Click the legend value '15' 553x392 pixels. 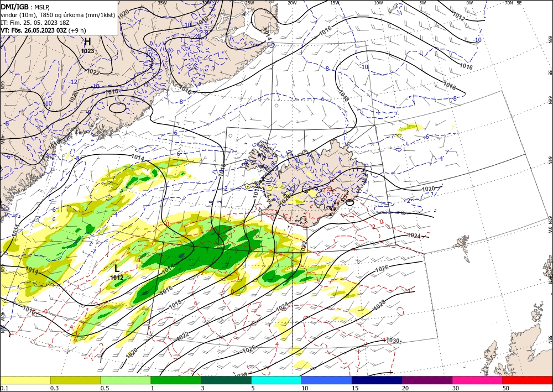pyautogui.click(x=355, y=388)
